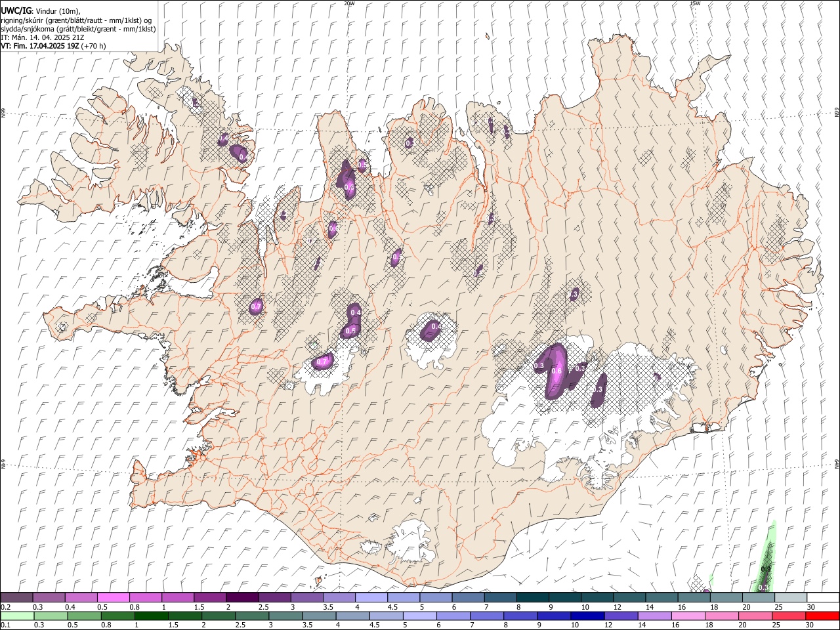Pick the bright pink 0.5 swatch, upper legend

pyautogui.click(x=113, y=597)
